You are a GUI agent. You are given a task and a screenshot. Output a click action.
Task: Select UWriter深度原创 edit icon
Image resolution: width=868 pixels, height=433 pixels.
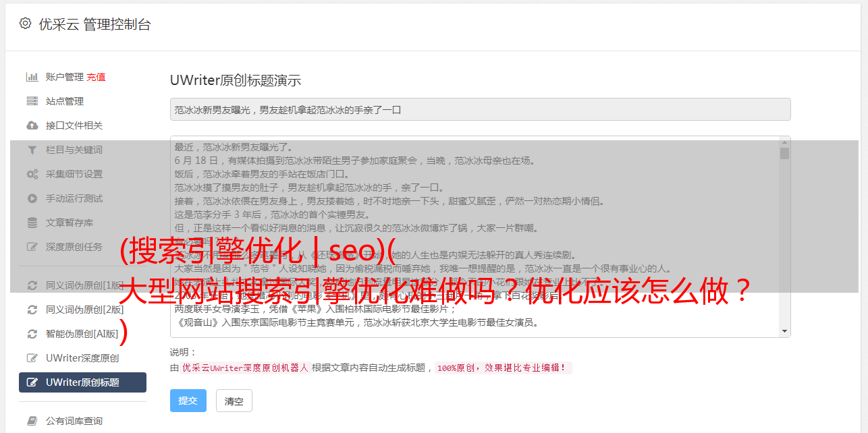[x=32, y=358]
